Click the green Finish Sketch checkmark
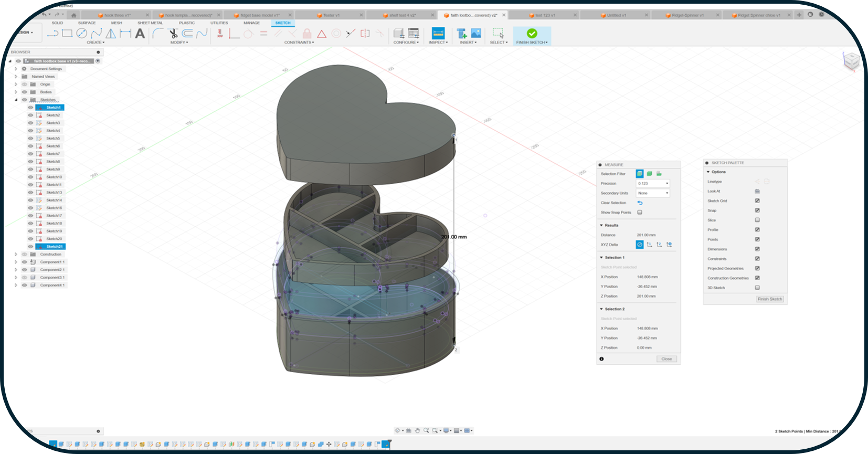The height and width of the screenshot is (454, 868). tap(532, 33)
